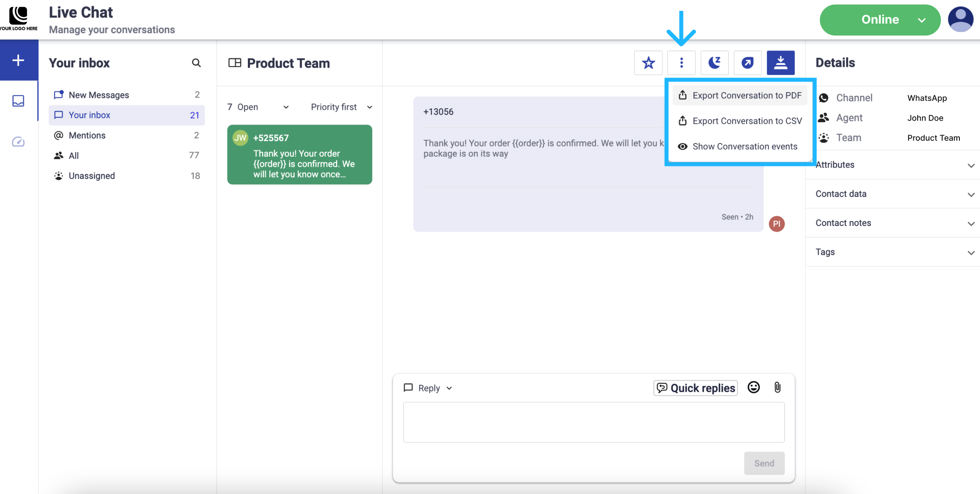The width and height of the screenshot is (980, 494).
Task: Click the blue download icon button
Action: (780, 63)
